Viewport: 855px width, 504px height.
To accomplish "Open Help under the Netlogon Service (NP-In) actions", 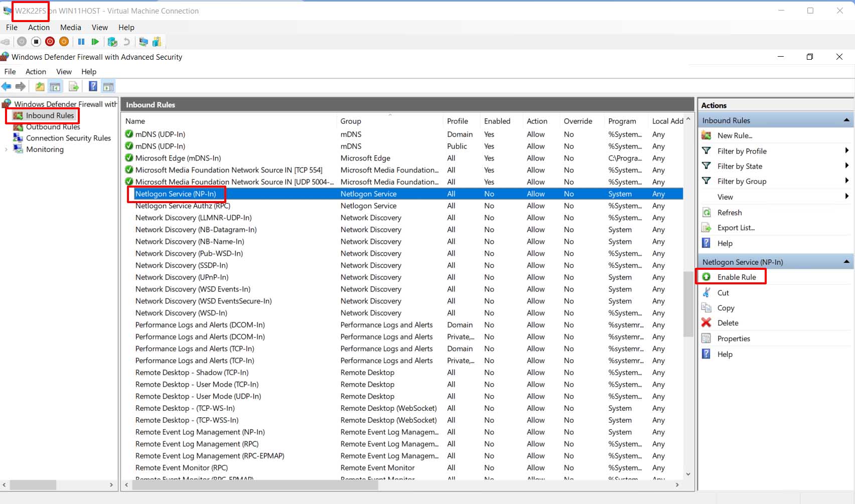I will (x=725, y=354).
